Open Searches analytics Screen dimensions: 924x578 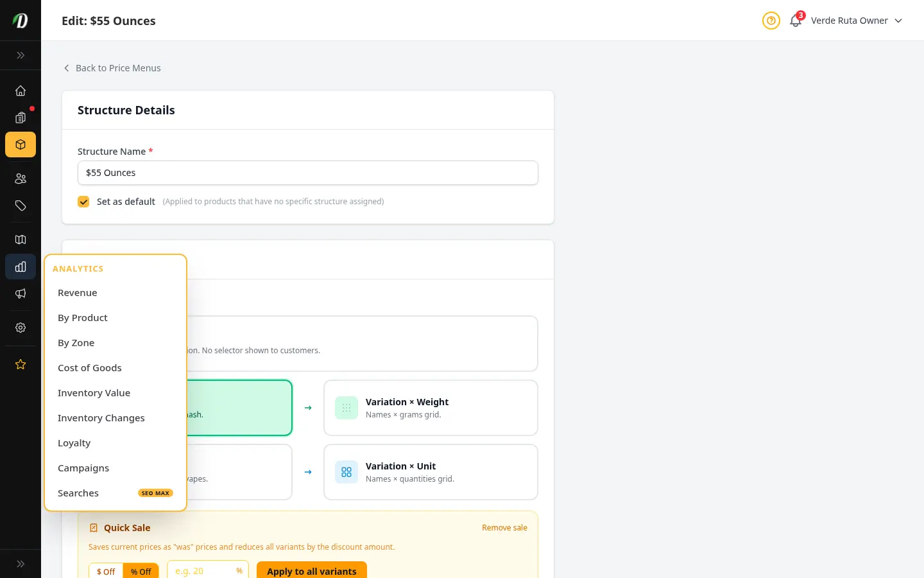(x=116, y=493)
